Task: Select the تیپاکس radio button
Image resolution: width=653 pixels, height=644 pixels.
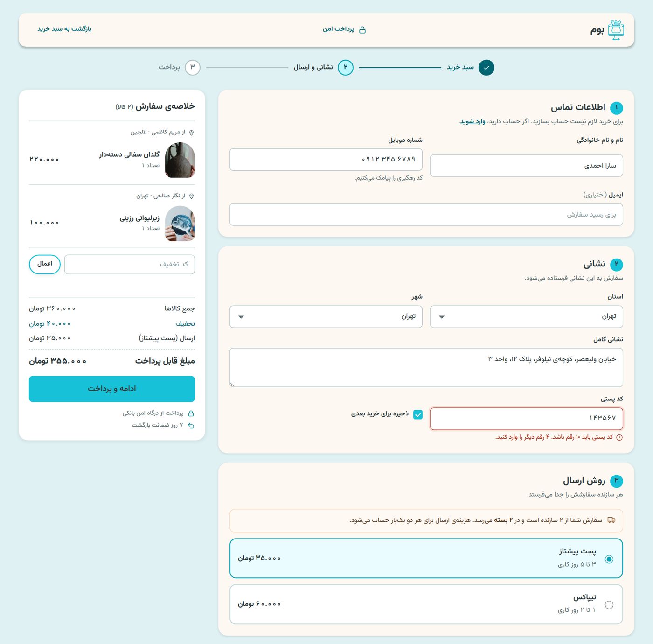Action: pyautogui.click(x=609, y=605)
